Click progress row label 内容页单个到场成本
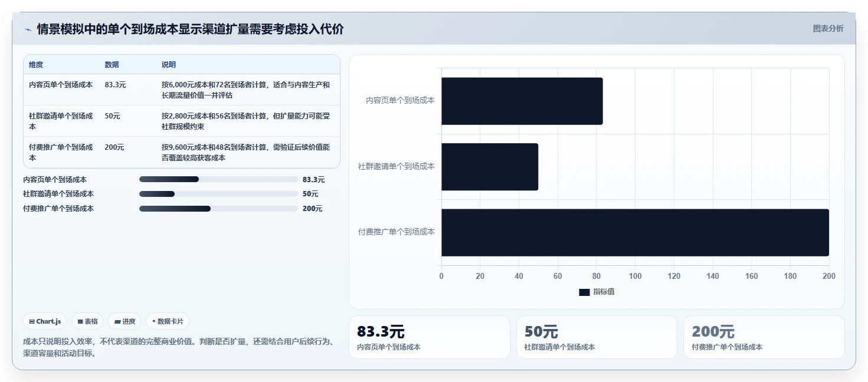 click(55, 180)
